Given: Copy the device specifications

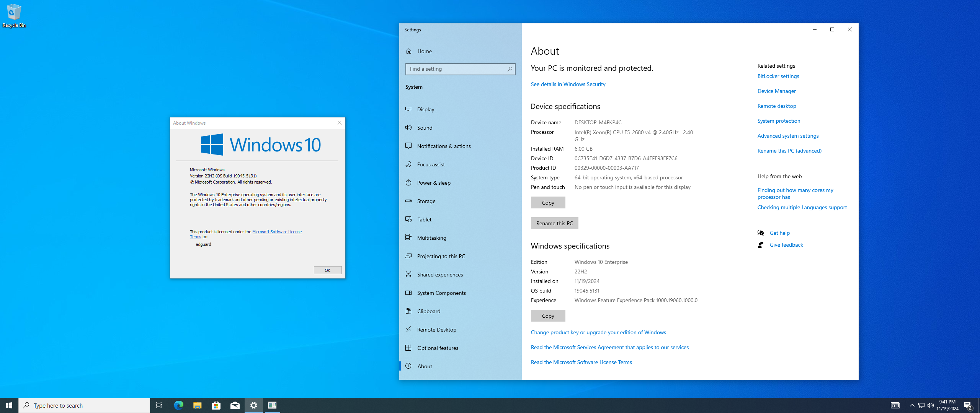Looking at the screenshot, I should (547, 203).
